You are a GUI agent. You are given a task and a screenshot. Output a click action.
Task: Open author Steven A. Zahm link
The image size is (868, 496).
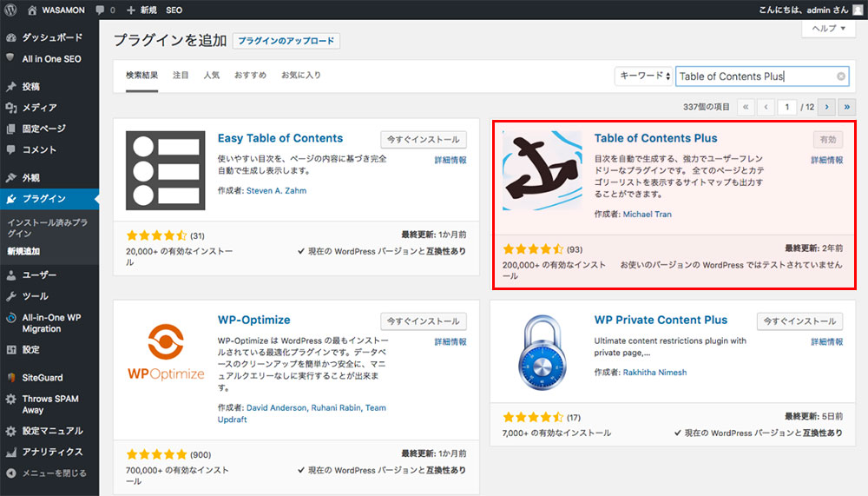tap(276, 190)
